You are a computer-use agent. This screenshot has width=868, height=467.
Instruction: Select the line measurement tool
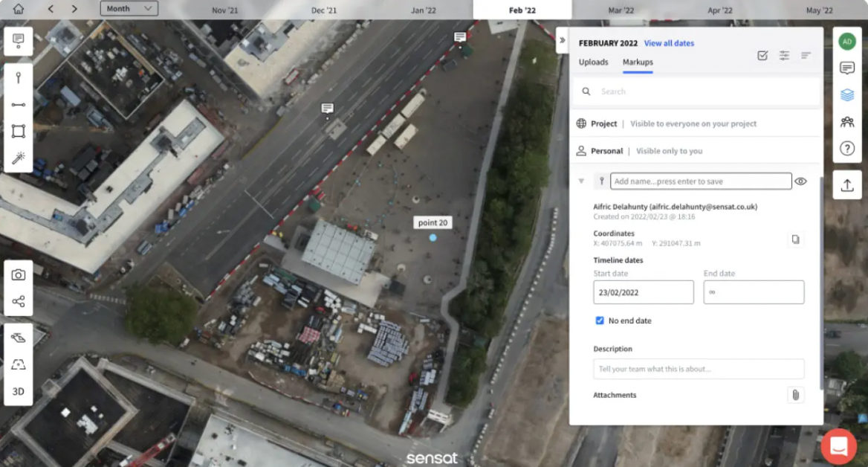tap(19, 105)
